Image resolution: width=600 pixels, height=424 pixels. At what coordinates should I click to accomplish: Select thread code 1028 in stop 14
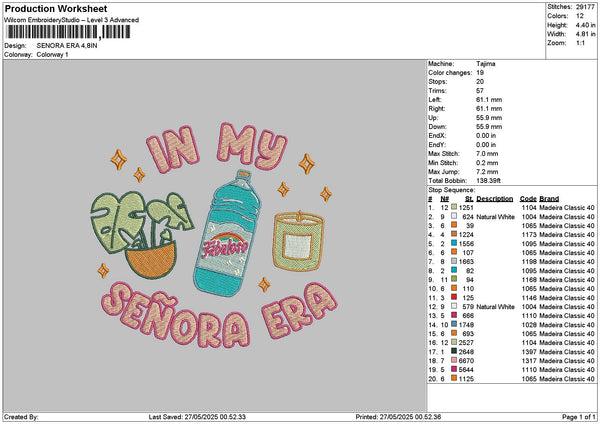[x=529, y=325]
